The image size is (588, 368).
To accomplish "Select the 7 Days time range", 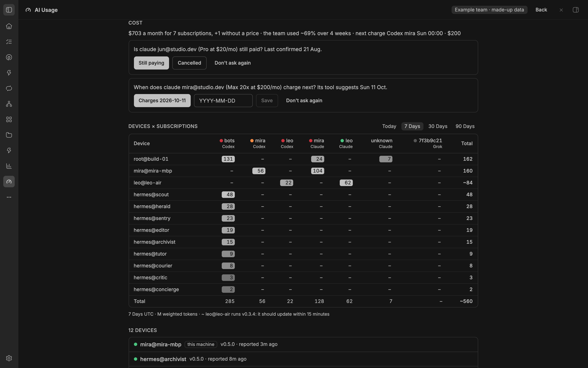I will (x=412, y=126).
